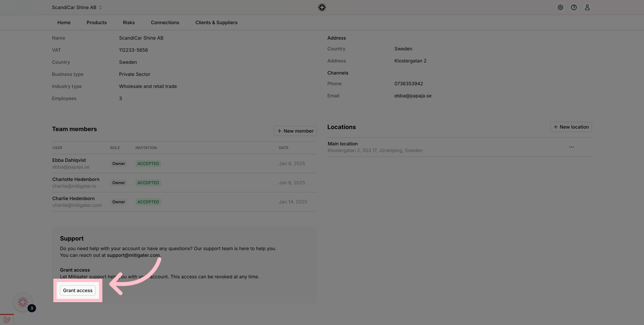Open the Connections tab

[x=165, y=22]
